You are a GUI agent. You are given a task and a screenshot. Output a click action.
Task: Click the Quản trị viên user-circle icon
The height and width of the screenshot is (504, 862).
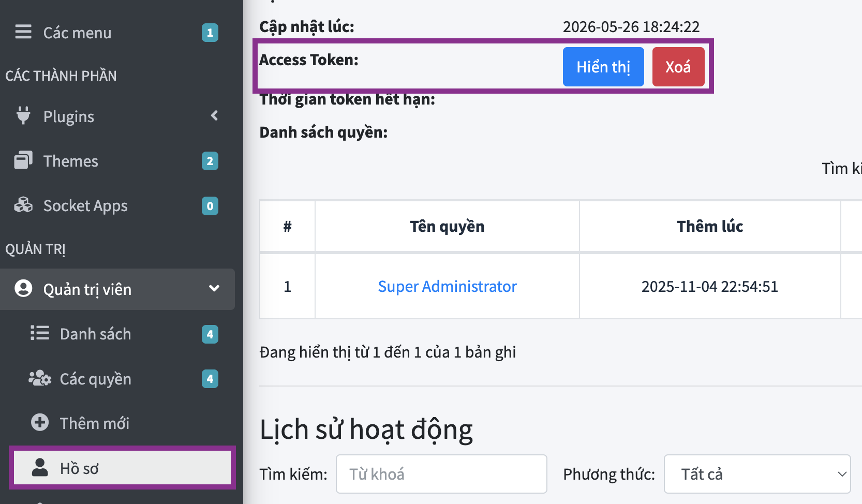tap(23, 288)
